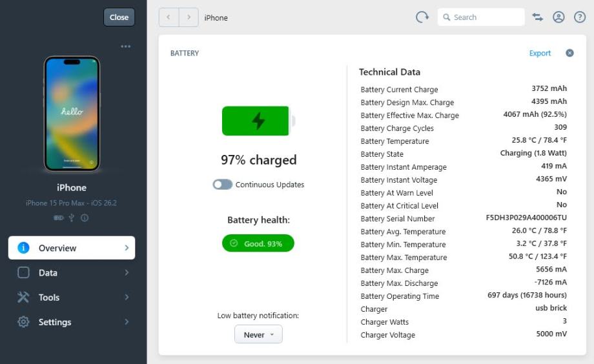Expand the Tools section chevron
The image size is (594, 364).
tap(127, 298)
